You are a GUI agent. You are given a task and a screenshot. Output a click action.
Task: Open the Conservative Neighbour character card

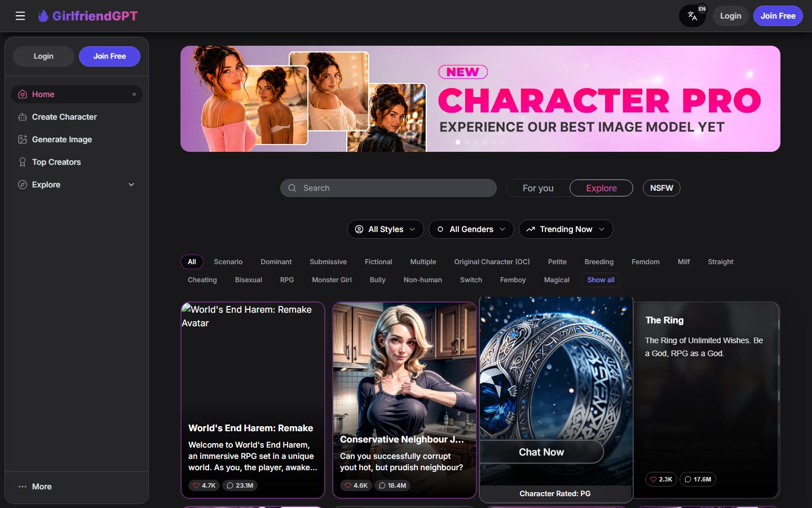point(404,400)
